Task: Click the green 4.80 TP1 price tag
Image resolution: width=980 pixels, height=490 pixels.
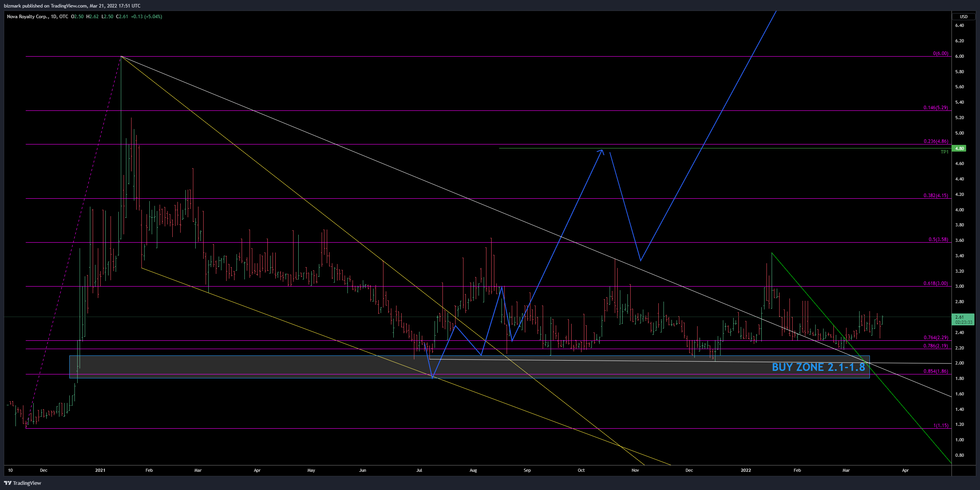Action: pyautogui.click(x=959, y=148)
